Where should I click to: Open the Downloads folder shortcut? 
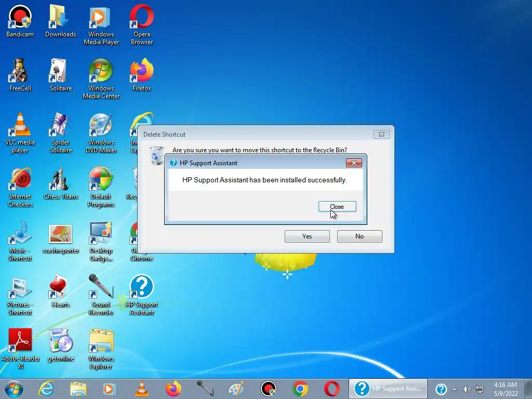(60, 21)
